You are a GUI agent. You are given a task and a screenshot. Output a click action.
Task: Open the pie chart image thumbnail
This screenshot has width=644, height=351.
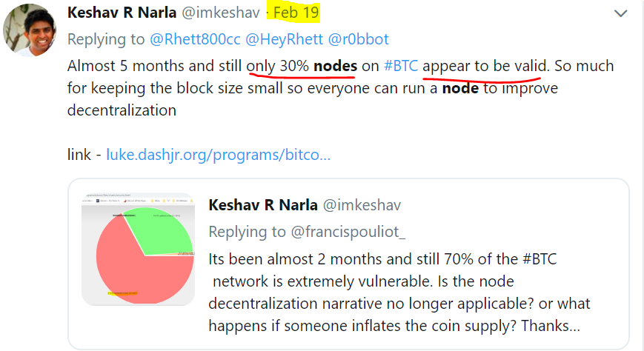(x=138, y=249)
